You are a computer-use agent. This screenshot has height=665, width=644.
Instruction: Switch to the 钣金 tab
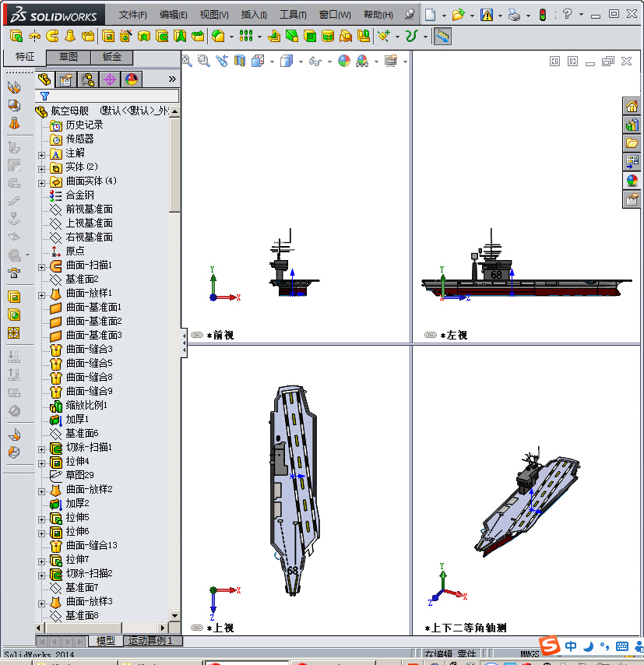click(x=112, y=57)
